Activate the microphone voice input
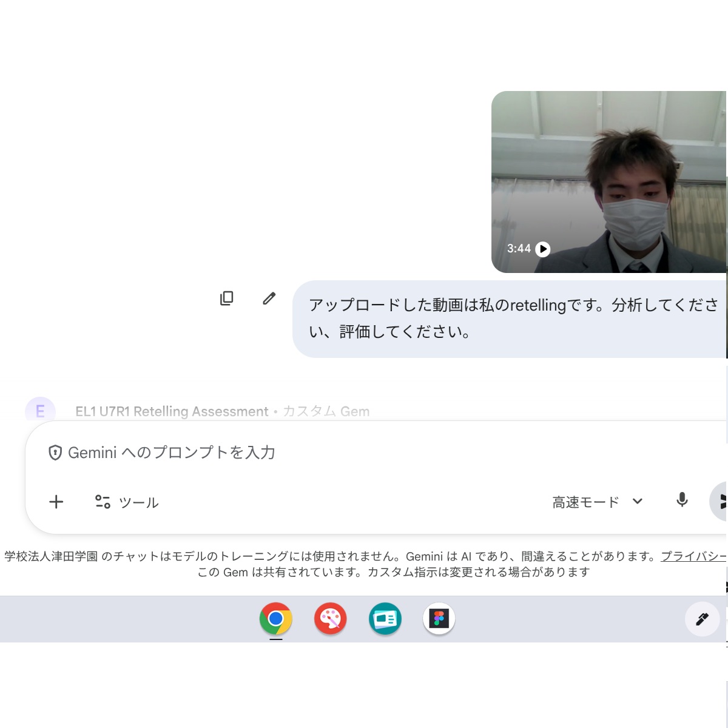This screenshot has height=728, width=728. [682, 500]
